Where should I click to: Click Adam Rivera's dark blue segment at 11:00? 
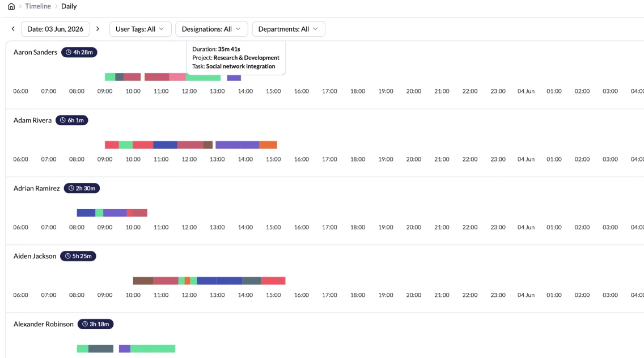(165, 145)
